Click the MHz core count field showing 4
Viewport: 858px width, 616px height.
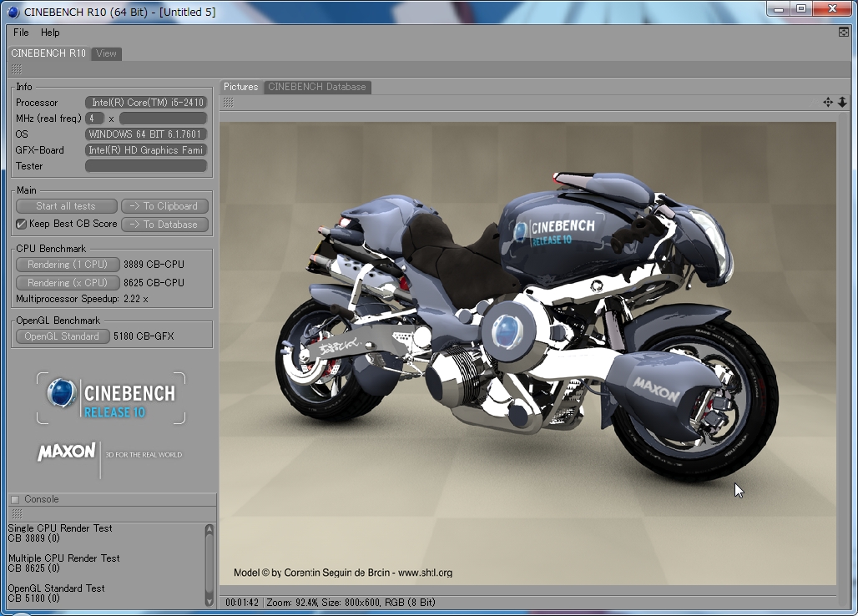click(94, 119)
